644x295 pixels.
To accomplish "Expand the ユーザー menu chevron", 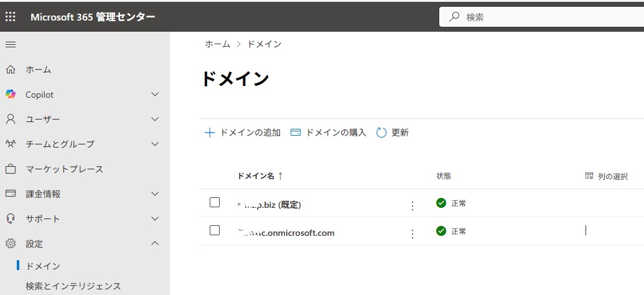I will 155,119.
